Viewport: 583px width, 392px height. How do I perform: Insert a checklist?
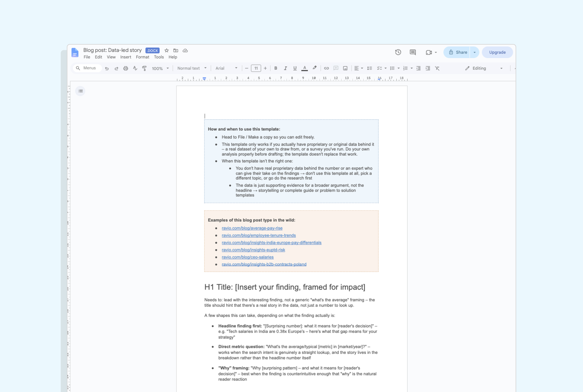pos(379,68)
